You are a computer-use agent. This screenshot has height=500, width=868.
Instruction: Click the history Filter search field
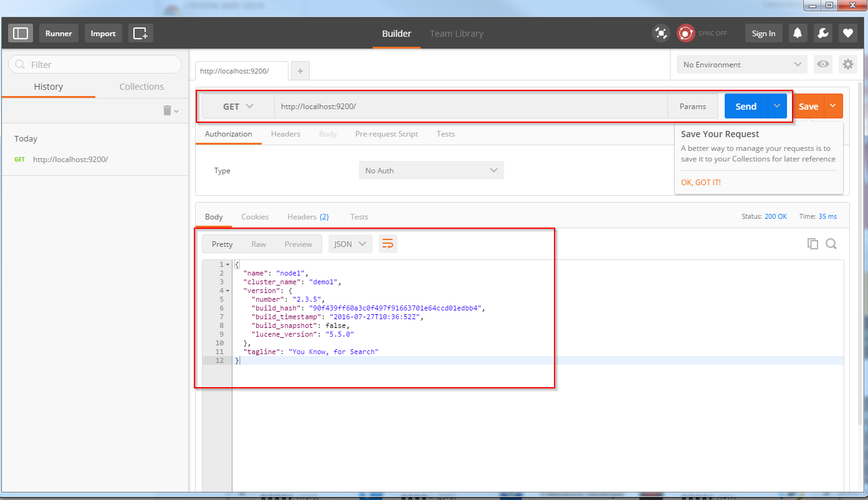coord(95,64)
